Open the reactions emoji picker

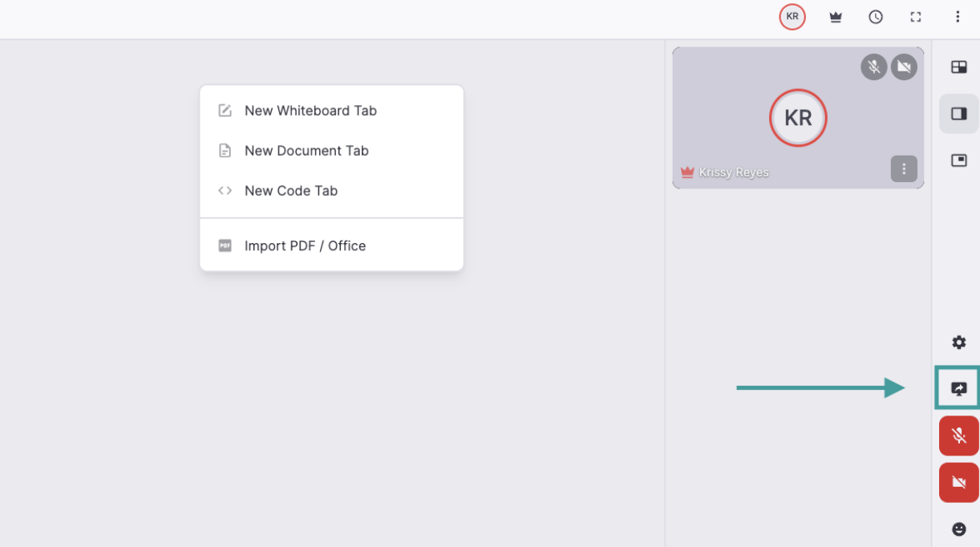pyautogui.click(x=958, y=529)
